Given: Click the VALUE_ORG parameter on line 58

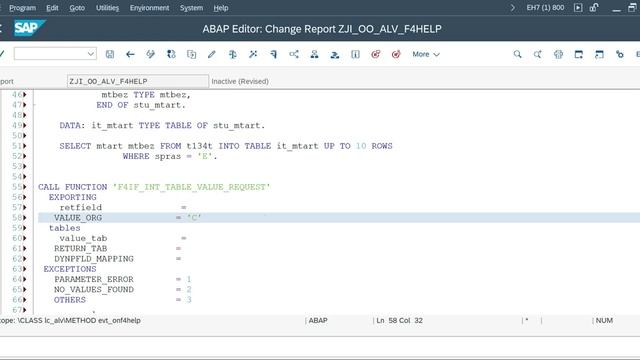Looking at the screenshot, I should pos(78,218).
